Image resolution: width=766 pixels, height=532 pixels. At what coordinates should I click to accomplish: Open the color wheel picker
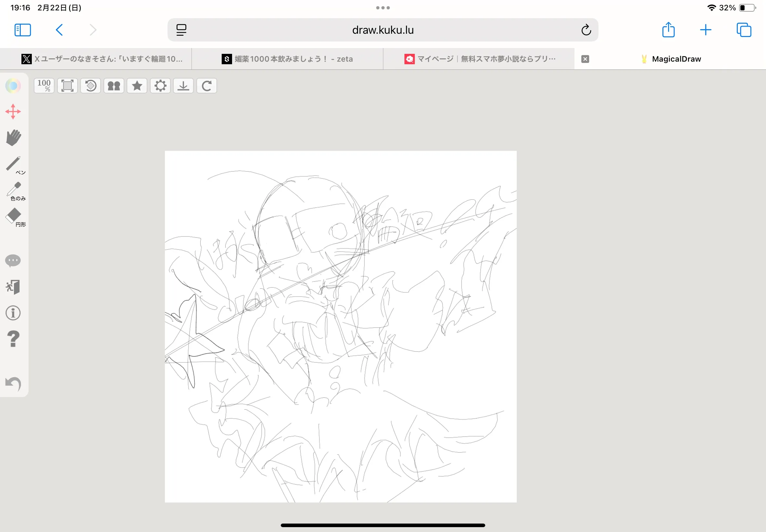(x=13, y=86)
